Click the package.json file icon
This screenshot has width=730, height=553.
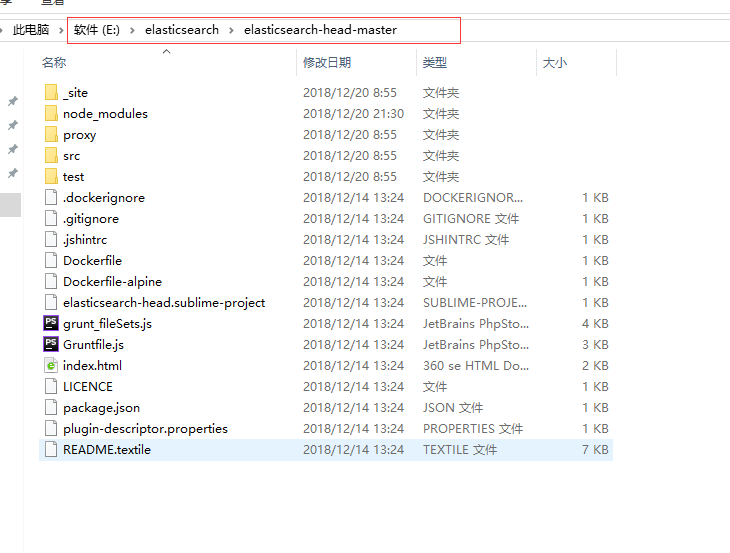51,408
